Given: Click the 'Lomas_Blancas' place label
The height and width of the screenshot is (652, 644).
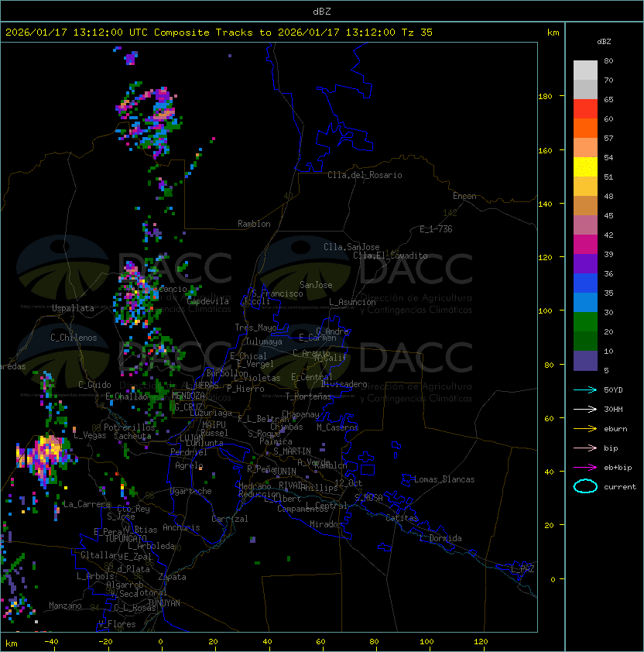Looking at the screenshot, I should coord(444,479).
